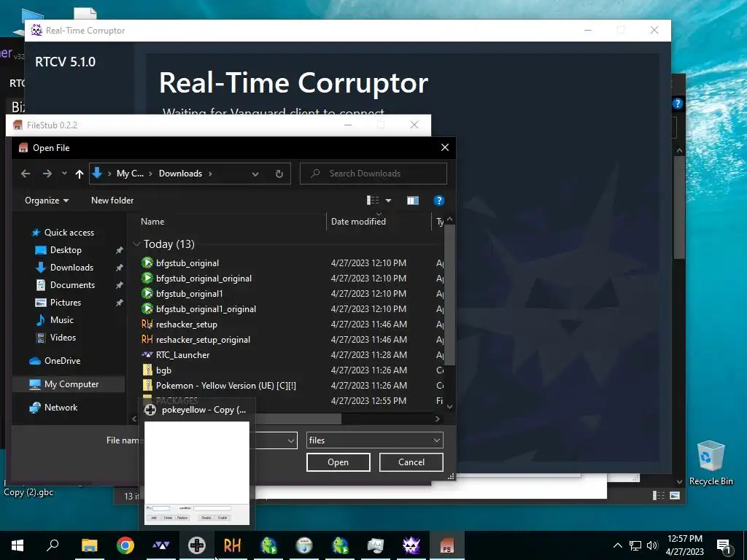Click Resource Hacker RH taskbar icon

(x=233, y=545)
